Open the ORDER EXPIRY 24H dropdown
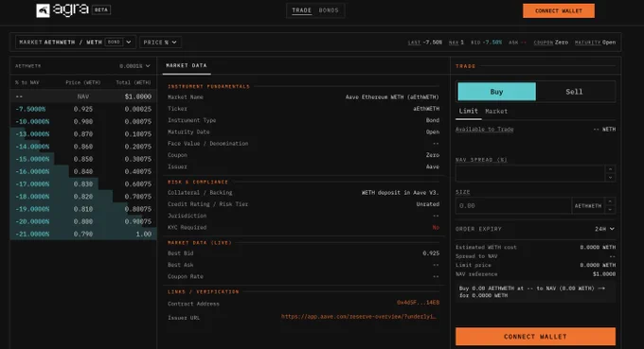The height and width of the screenshot is (349, 644). (604, 229)
